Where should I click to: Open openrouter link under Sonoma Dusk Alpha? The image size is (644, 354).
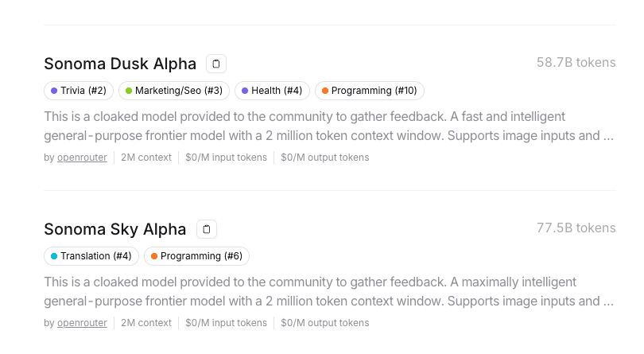82,158
